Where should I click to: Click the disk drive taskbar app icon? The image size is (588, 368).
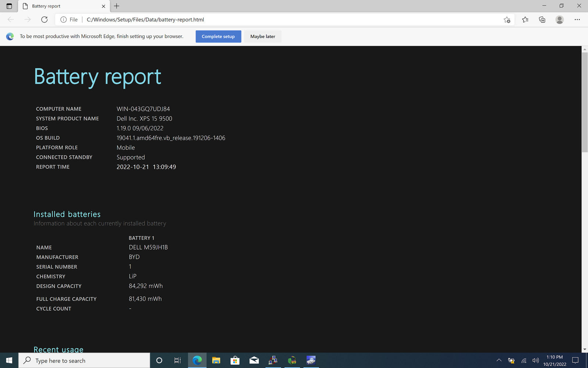coord(311,360)
